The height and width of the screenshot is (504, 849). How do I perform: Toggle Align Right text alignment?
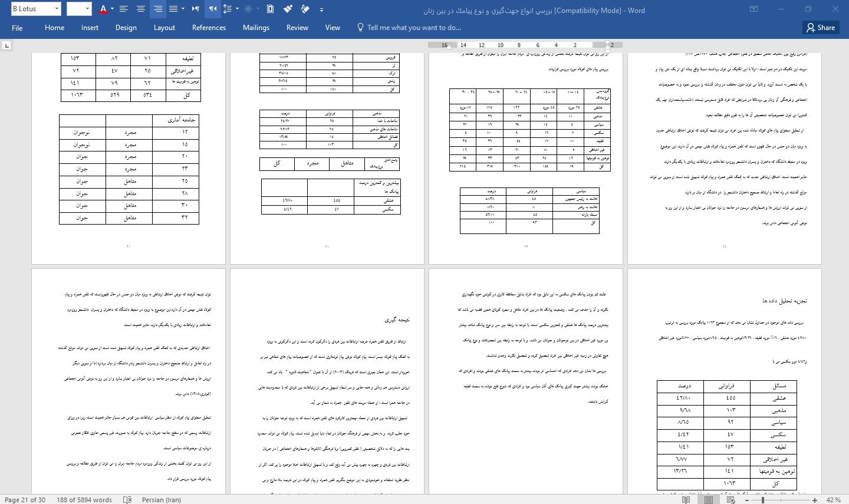click(x=157, y=9)
